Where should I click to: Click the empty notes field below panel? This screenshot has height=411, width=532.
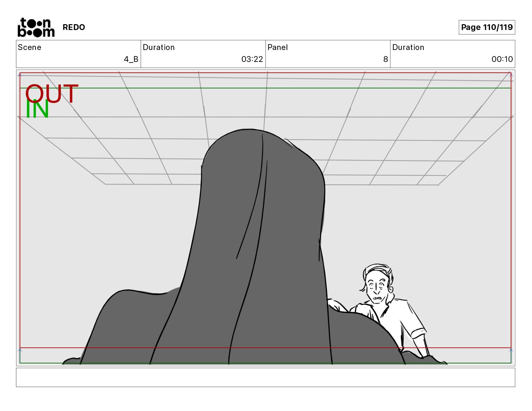265,377
